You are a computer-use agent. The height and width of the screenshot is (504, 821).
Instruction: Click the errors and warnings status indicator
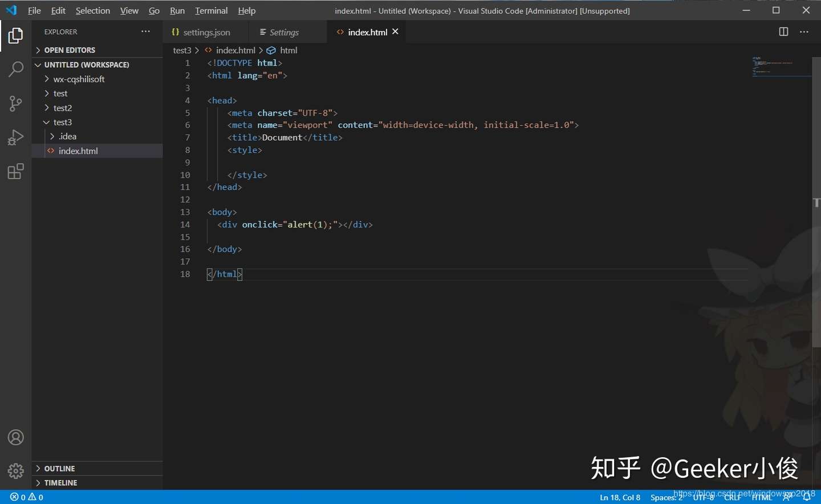[27, 497]
